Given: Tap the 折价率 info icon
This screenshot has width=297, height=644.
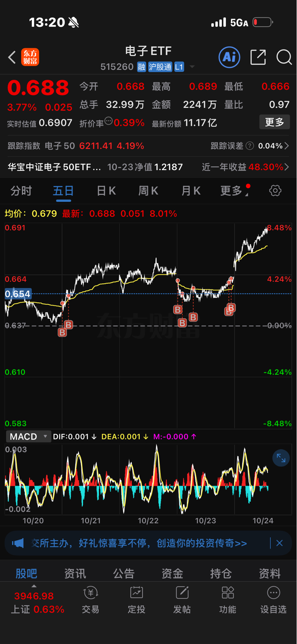Looking at the screenshot, I should point(109,121).
